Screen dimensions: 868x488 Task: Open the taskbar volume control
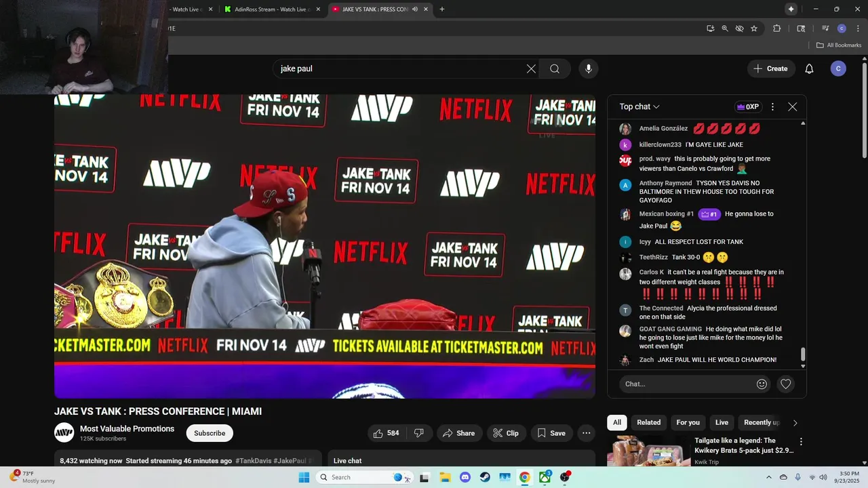tap(823, 477)
